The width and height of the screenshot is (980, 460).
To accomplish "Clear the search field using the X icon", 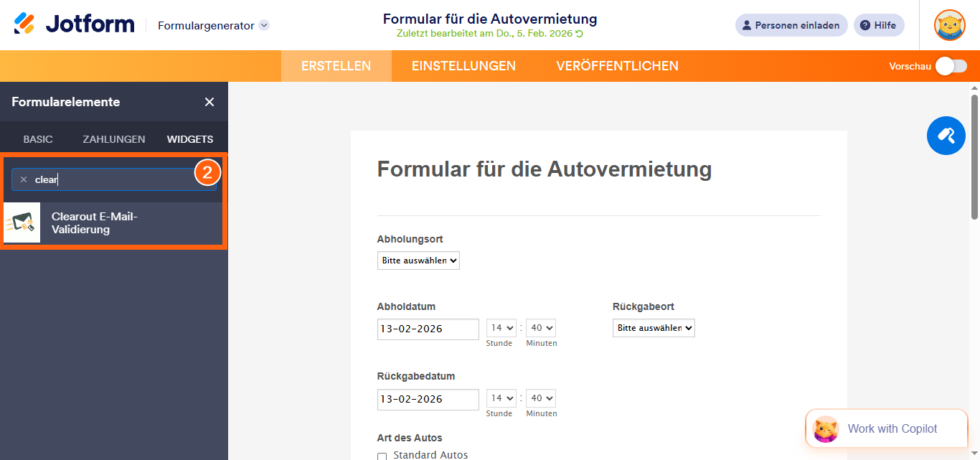I will 23,179.
